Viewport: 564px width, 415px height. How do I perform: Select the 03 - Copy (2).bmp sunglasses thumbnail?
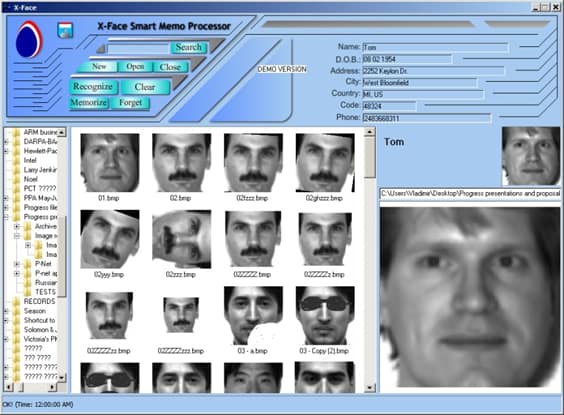(x=325, y=316)
